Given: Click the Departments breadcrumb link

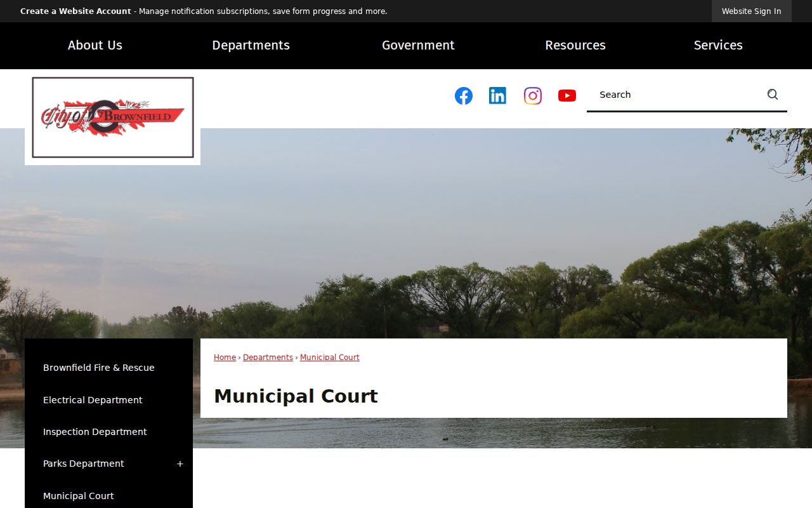Looking at the screenshot, I should (268, 358).
